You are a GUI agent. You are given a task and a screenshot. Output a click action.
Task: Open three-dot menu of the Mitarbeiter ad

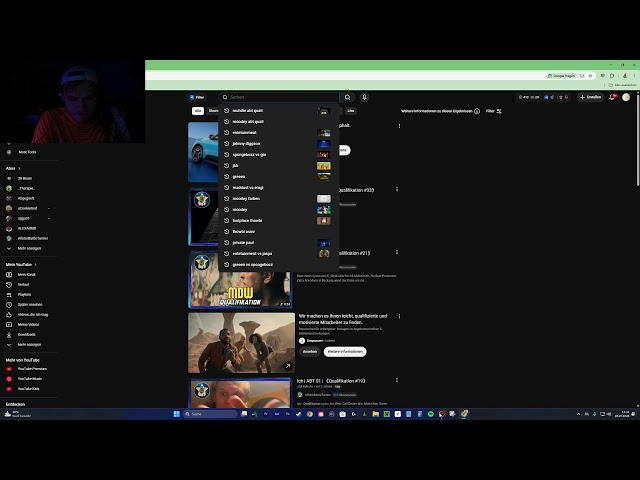[399, 316]
